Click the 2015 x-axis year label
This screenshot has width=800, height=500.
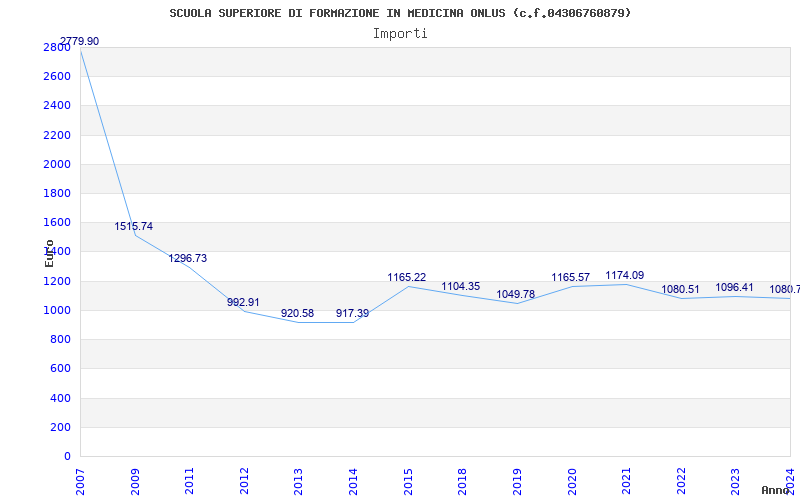pyautogui.click(x=408, y=482)
